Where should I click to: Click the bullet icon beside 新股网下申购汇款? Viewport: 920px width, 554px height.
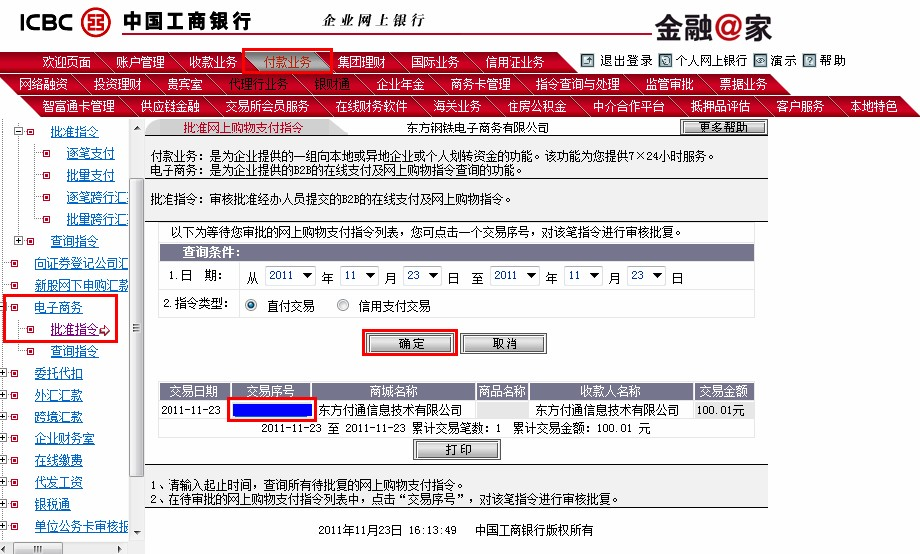pyautogui.click(x=15, y=286)
